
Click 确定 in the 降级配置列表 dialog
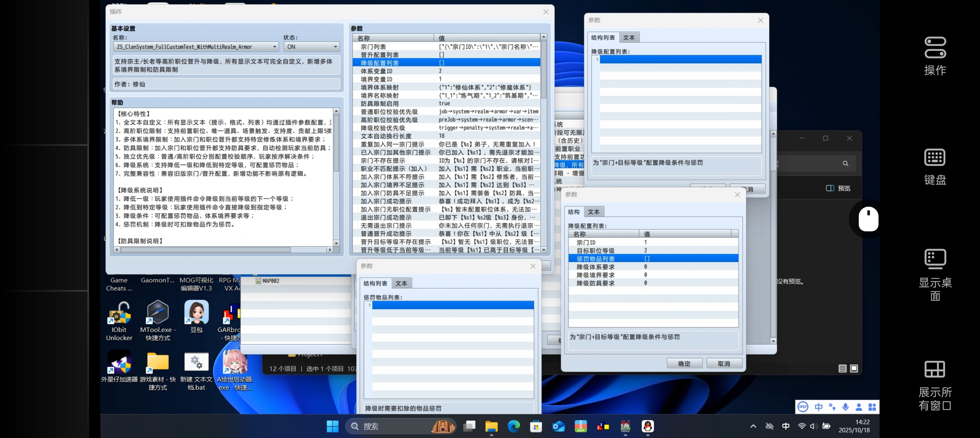(684, 363)
